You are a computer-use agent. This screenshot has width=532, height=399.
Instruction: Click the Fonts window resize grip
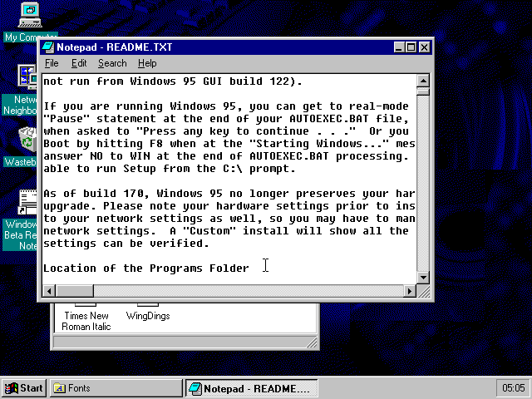(312, 342)
